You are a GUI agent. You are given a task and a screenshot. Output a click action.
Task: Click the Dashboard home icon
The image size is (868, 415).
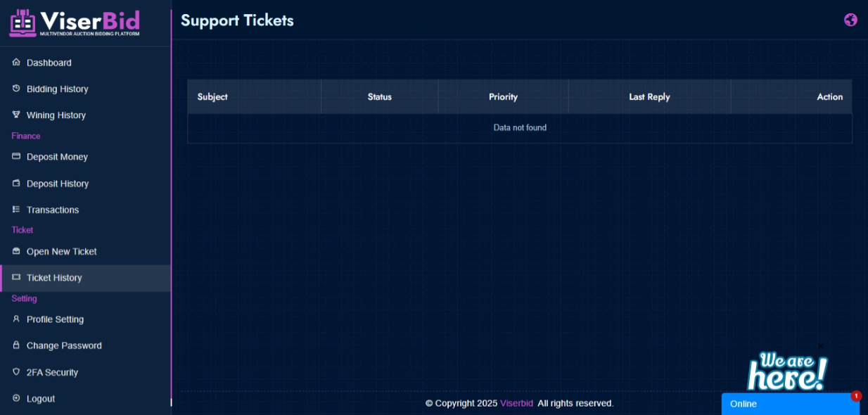coord(16,63)
